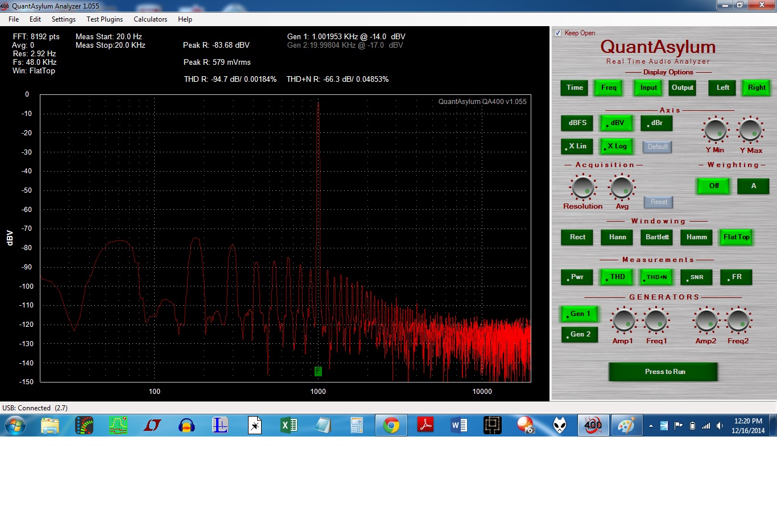This screenshot has height=532, width=777.
Task: Switch to X Lin axis
Action: [x=577, y=146]
